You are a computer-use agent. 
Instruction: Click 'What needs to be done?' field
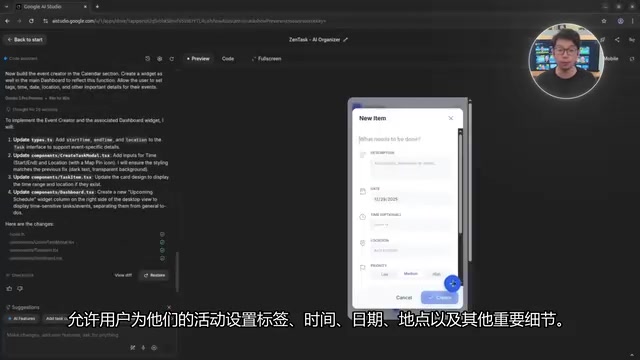pos(407,139)
